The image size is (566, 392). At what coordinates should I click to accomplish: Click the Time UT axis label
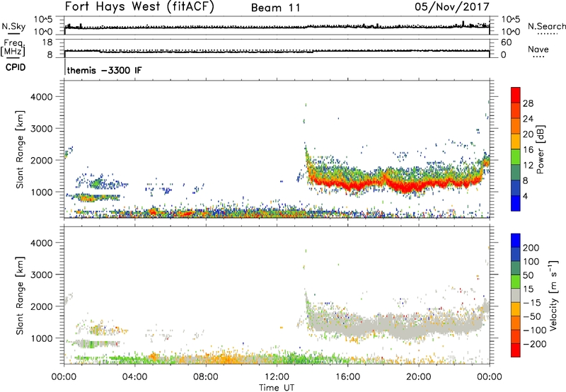pos(277,387)
